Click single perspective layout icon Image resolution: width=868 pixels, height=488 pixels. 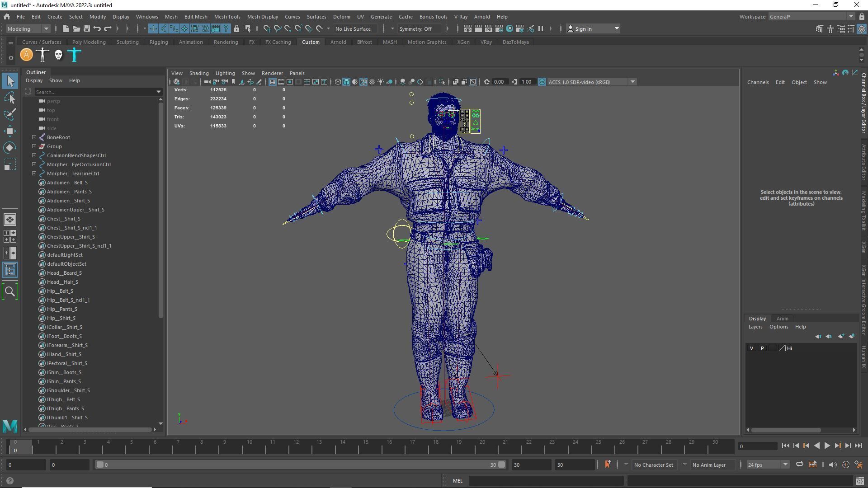10,220
